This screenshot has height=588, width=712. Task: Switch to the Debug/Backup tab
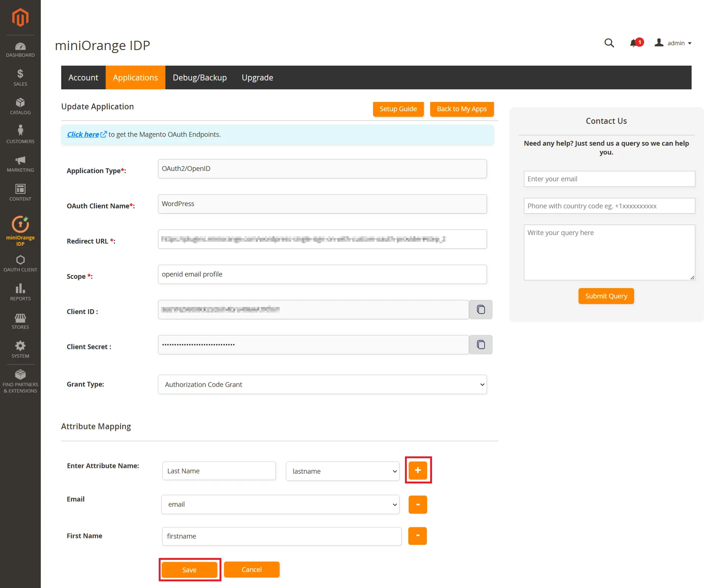pos(199,77)
